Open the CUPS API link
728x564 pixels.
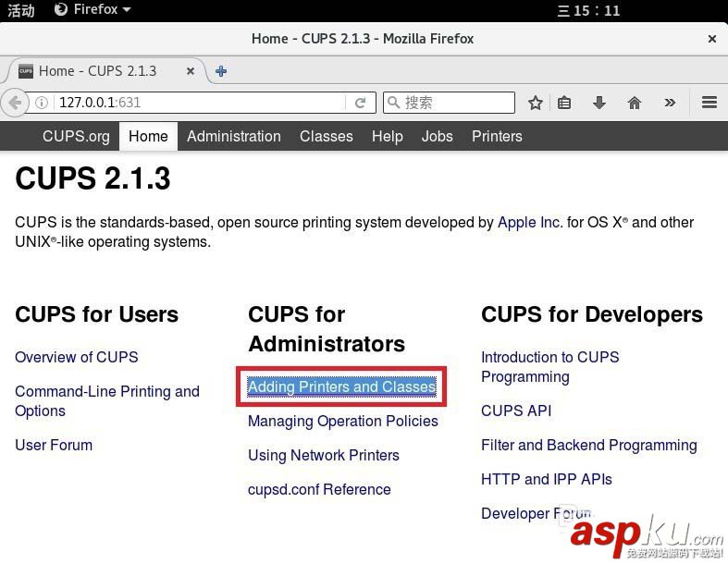tap(516, 411)
